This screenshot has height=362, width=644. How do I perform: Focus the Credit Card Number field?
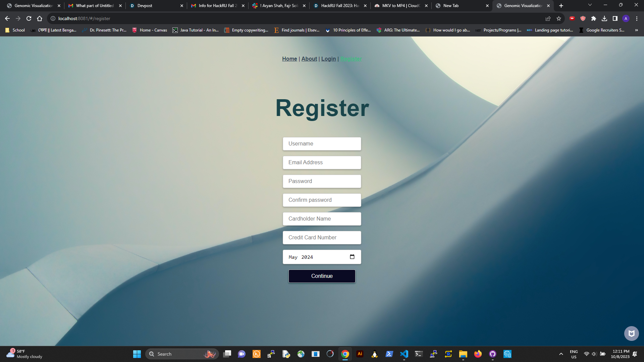point(322,237)
